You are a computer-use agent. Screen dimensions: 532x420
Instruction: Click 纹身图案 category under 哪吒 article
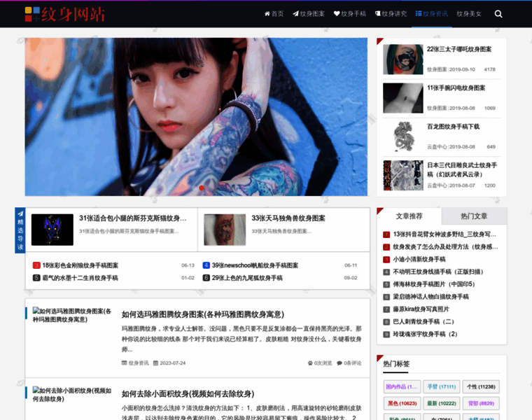pyautogui.click(x=437, y=69)
